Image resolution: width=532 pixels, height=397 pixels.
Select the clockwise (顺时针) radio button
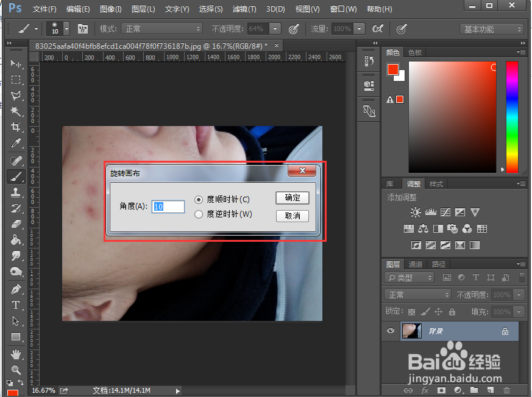tap(199, 200)
